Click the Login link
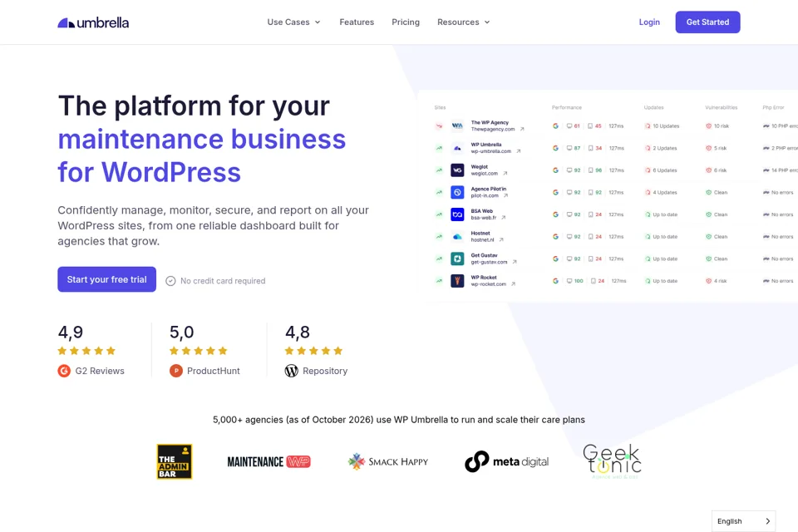Viewport: 798px width, 532px height. point(649,22)
